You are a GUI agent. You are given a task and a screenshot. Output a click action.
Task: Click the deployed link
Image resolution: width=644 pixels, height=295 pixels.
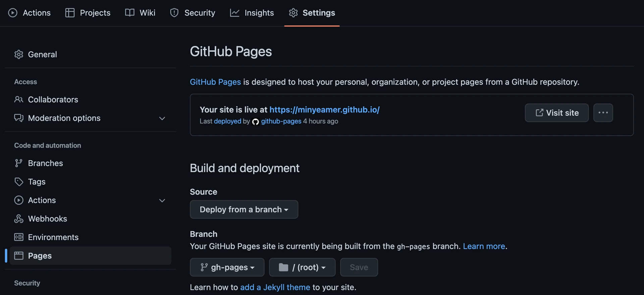[x=227, y=121]
